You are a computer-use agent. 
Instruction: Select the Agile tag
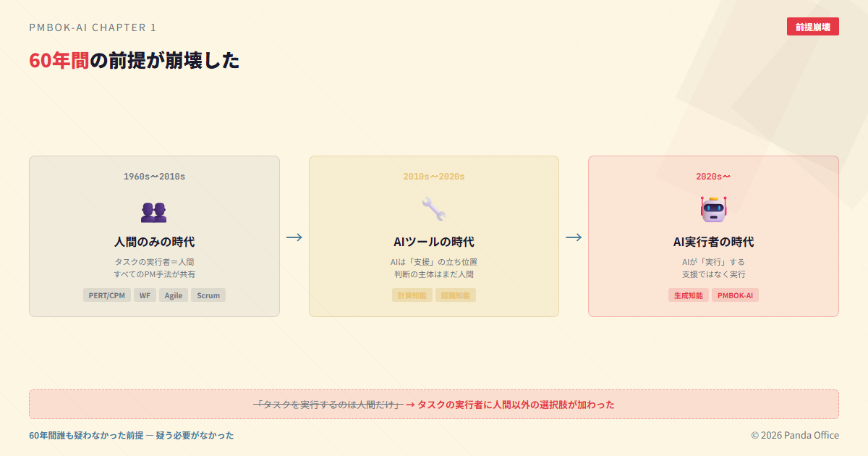(x=174, y=295)
